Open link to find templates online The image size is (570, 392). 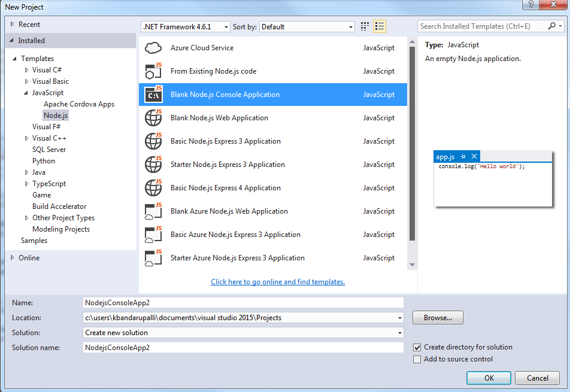click(x=278, y=281)
